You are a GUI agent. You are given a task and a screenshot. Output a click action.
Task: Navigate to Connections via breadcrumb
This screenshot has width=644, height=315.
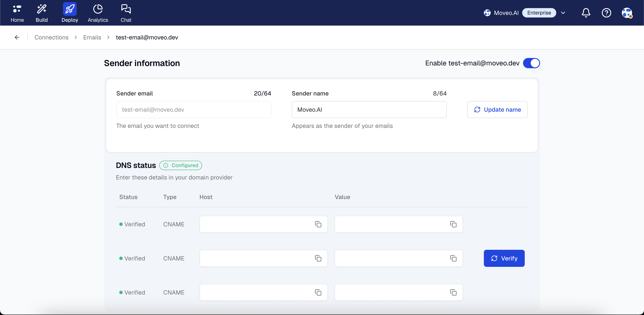point(51,37)
